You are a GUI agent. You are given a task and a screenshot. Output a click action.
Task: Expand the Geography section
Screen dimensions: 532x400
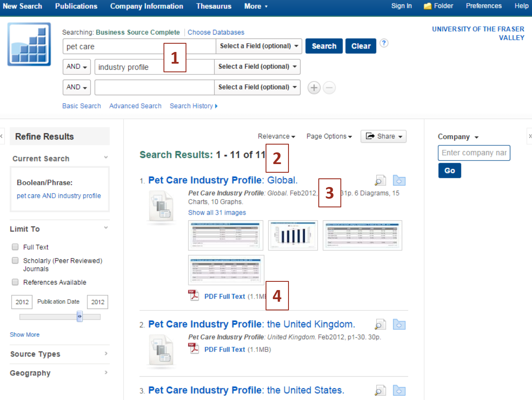coord(106,373)
